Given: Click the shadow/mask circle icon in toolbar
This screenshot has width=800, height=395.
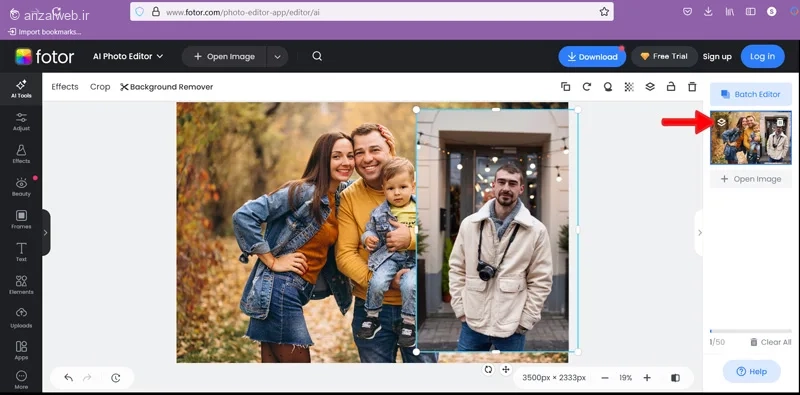Looking at the screenshot, I should pyautogui.click(x=608, y=87).
